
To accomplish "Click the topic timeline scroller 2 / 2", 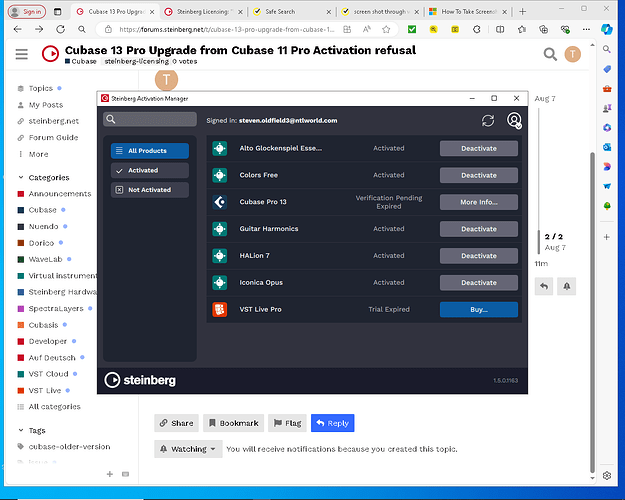I will [x=554, y=236].
